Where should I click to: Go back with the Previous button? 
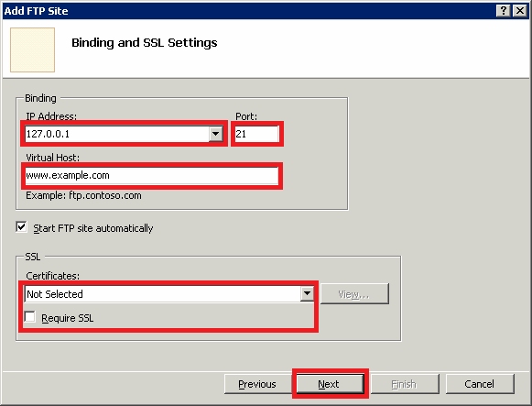(257, 384)
